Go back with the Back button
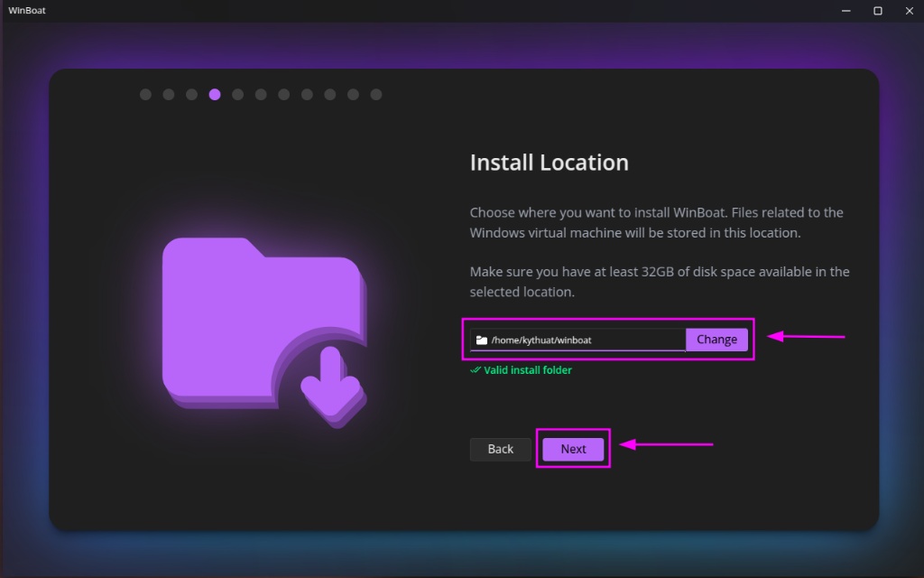 (500, 449)
